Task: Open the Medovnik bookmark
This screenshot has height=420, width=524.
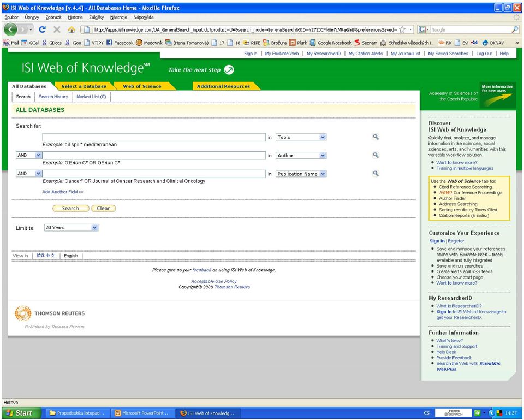Action: [150, 43]
